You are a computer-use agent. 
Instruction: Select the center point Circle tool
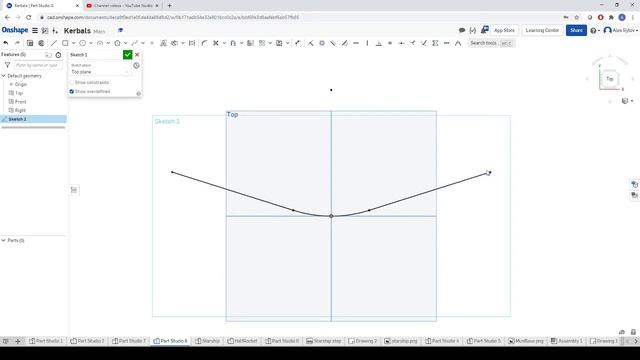click(x=82, y=43)
